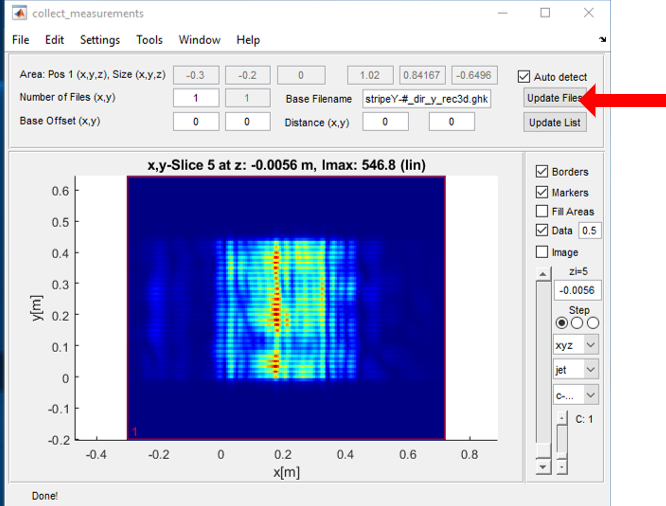Click the z-slice slider up arrow
The image size is (666, 506).
click(543, 274)
